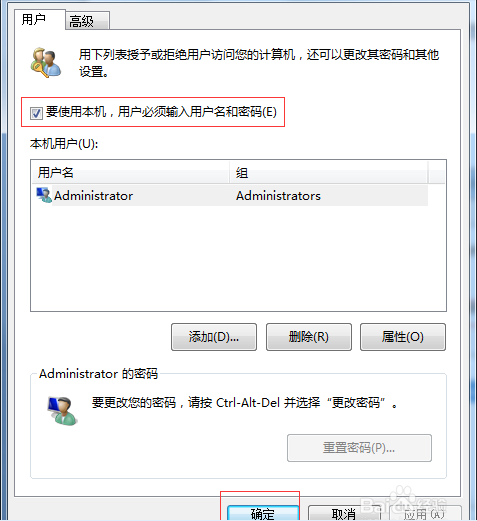Sort by the 组 column header
This screenshot has width=477, height=521.
point(328,173)
